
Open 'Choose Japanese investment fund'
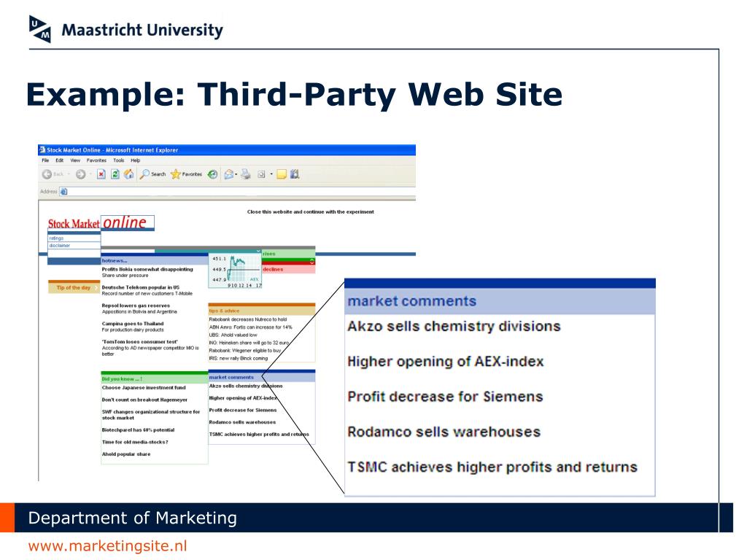[x=144, y=388]
